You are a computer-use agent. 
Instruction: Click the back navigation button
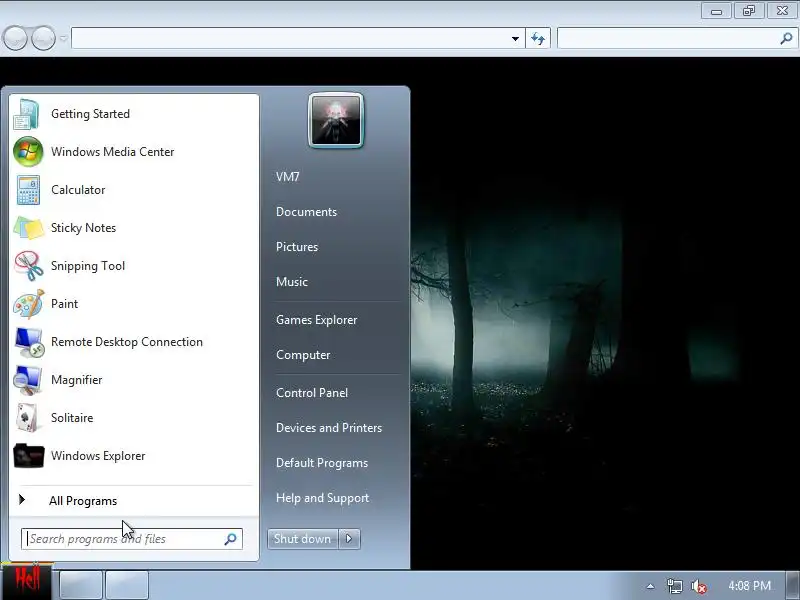pos(15,38)
